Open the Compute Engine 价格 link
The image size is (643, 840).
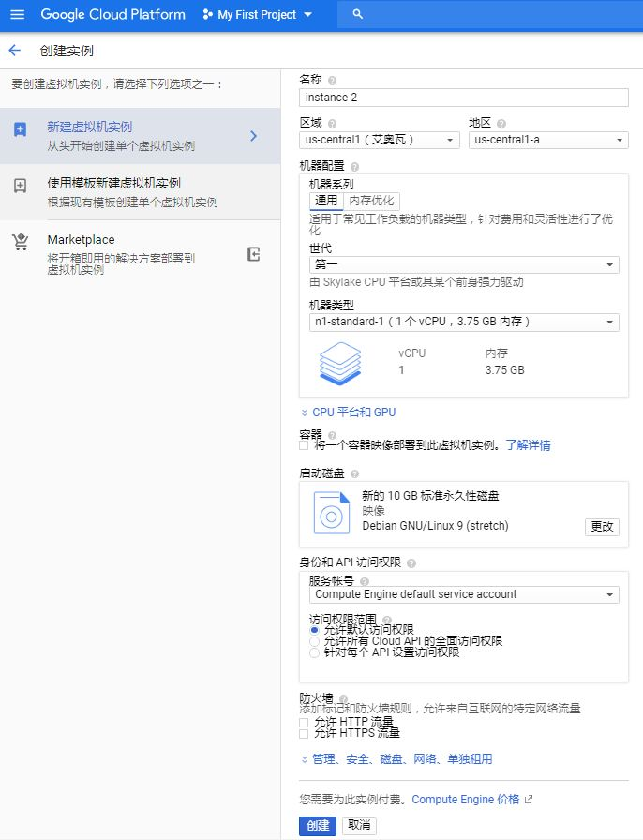(466, 800)
